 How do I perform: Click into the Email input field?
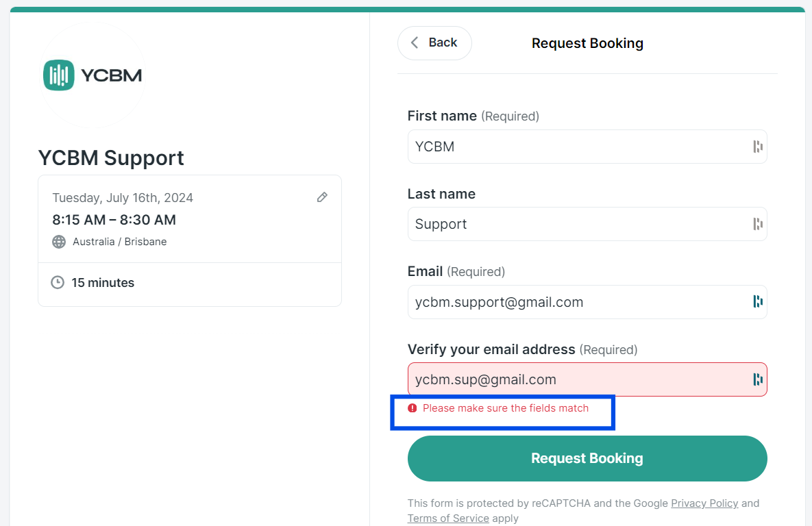[x=587, y=302]
